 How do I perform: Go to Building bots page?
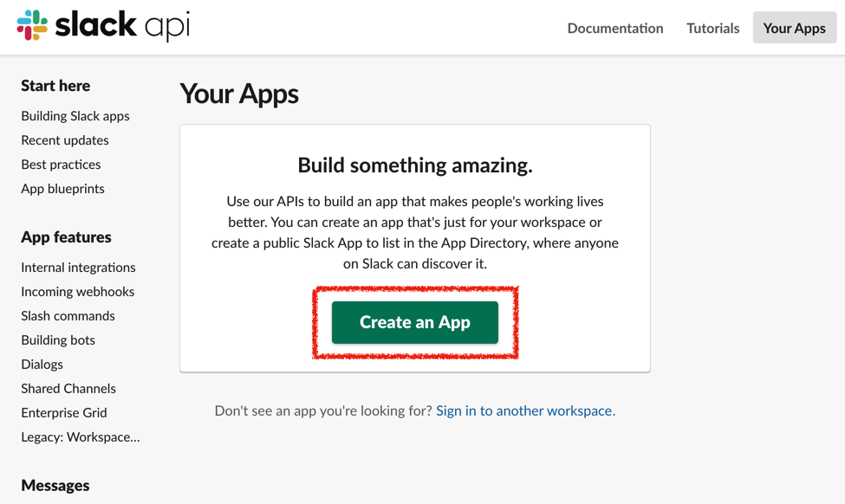point(58,339)
